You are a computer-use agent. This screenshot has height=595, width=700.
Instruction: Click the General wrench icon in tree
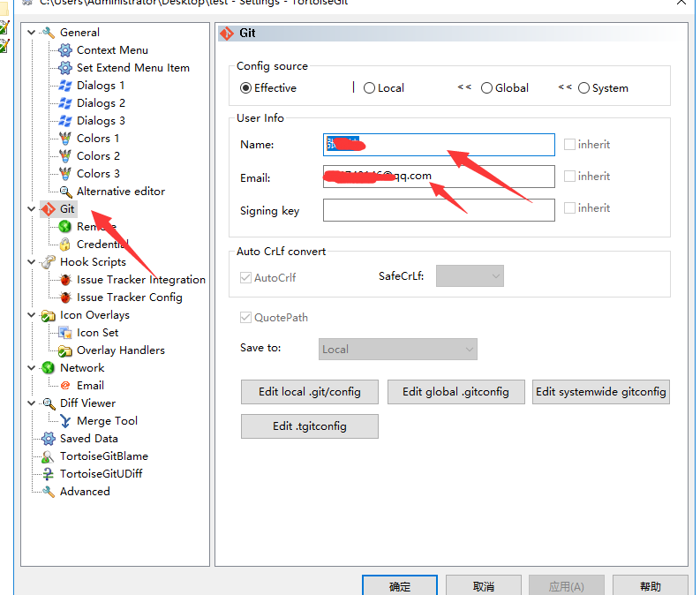49,33
